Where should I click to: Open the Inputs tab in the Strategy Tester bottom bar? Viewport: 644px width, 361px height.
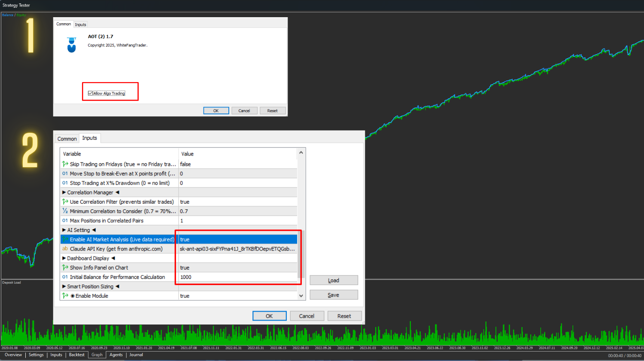56,355
